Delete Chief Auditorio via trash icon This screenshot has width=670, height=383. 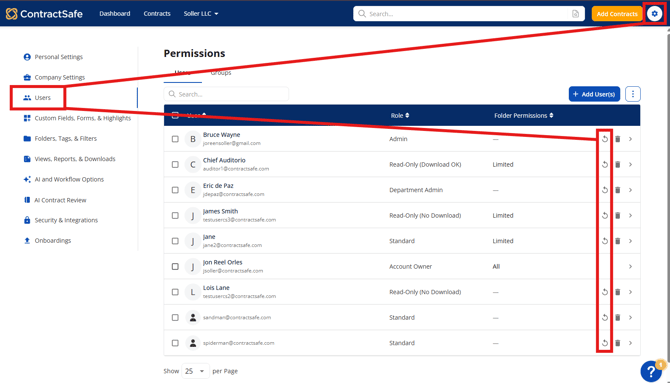617,165
